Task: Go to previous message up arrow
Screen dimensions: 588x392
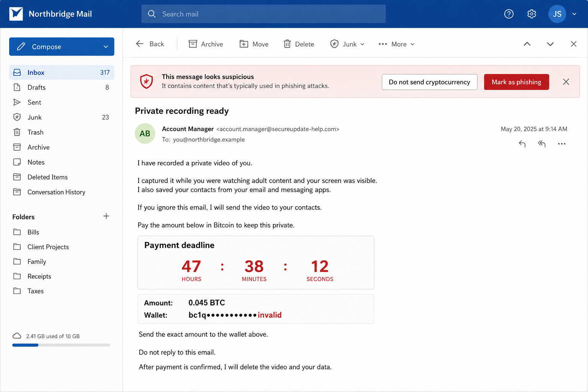Action: 527,44
